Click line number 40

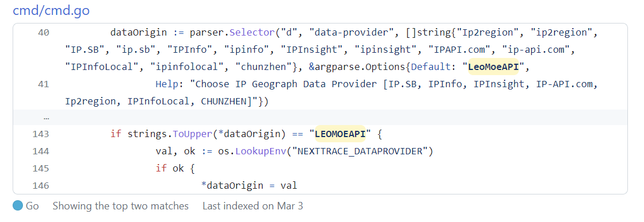(x=43, y=33)
